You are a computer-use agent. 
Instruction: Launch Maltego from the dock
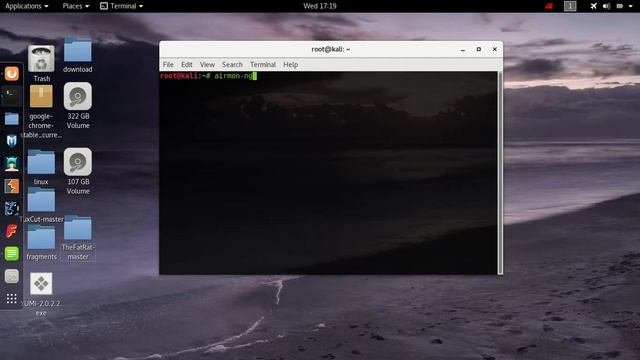click(11, 209)
